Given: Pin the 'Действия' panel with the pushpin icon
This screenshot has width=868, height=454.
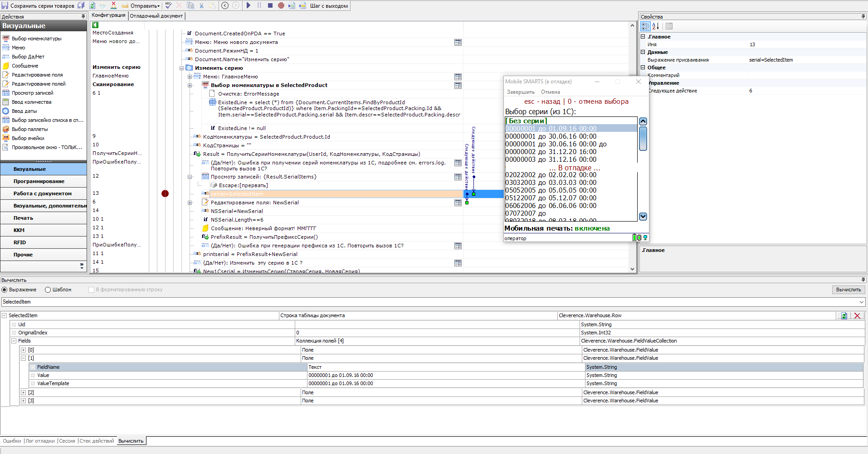Looking at the screenshot, I should tap(83, 16).
